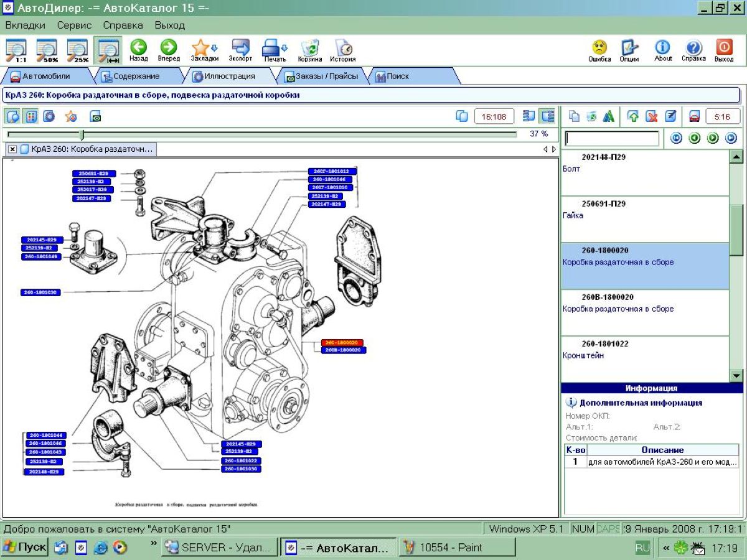Screen dimensions: 747x560
Task: Jump to last part in list
Action: click(x=731, y=138)
